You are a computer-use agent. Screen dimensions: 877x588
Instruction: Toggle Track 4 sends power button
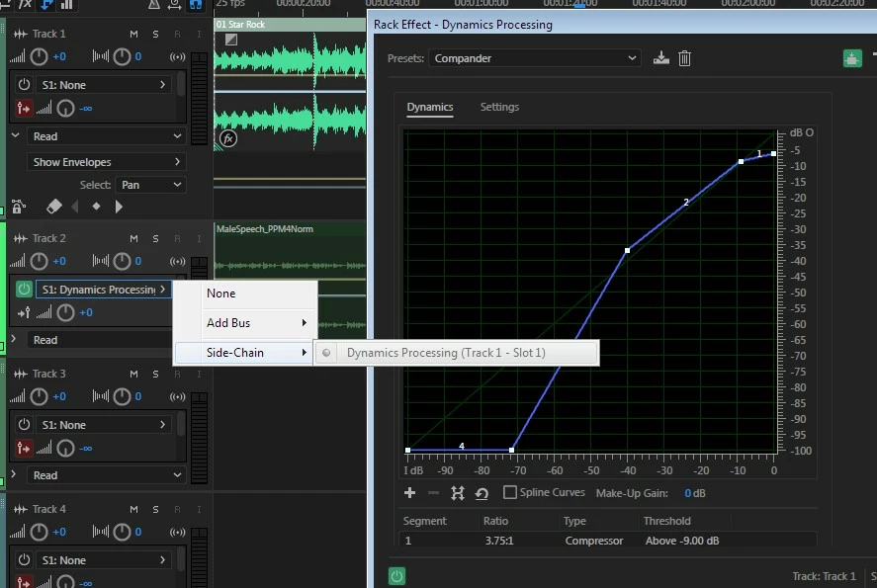coord(24,559)
